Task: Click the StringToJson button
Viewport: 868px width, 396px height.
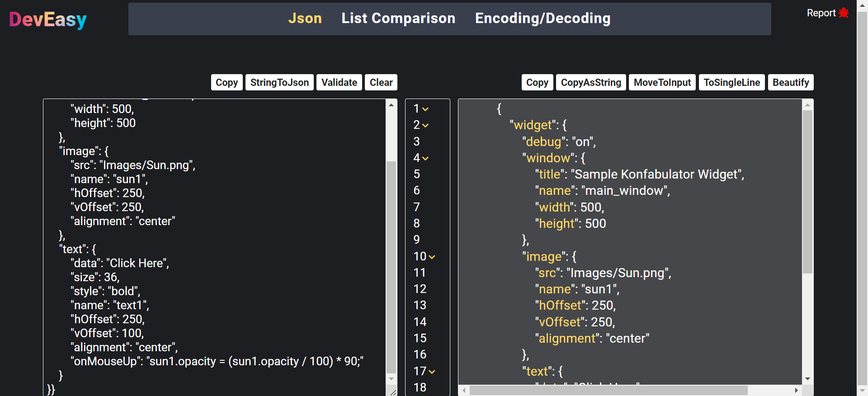Action: (279, 82)
